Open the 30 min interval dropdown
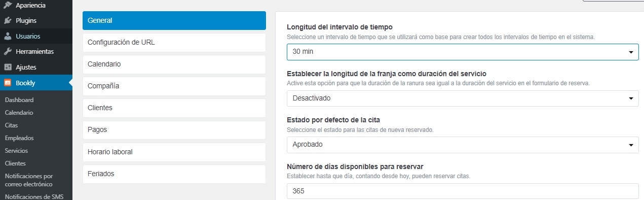 [463, 52]
